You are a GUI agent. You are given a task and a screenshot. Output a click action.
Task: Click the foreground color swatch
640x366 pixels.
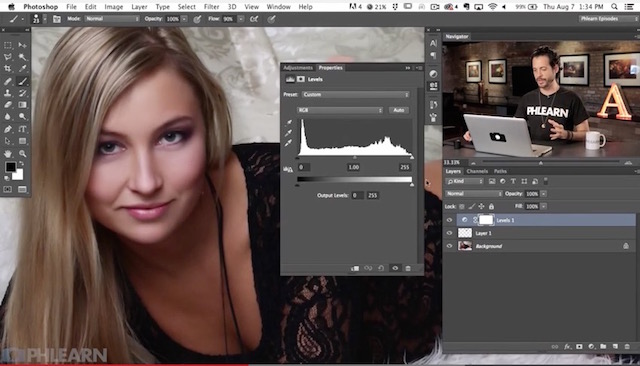10,167
